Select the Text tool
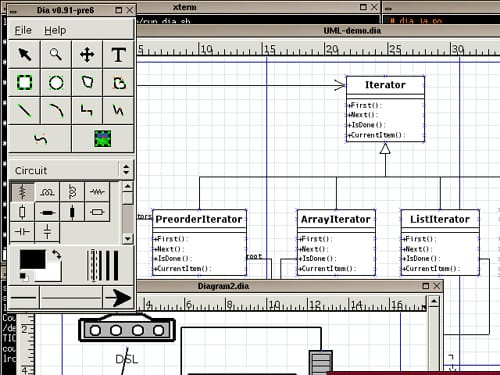Screen dimensions: 500x375 pyautogui.click(x=118, y=54)
